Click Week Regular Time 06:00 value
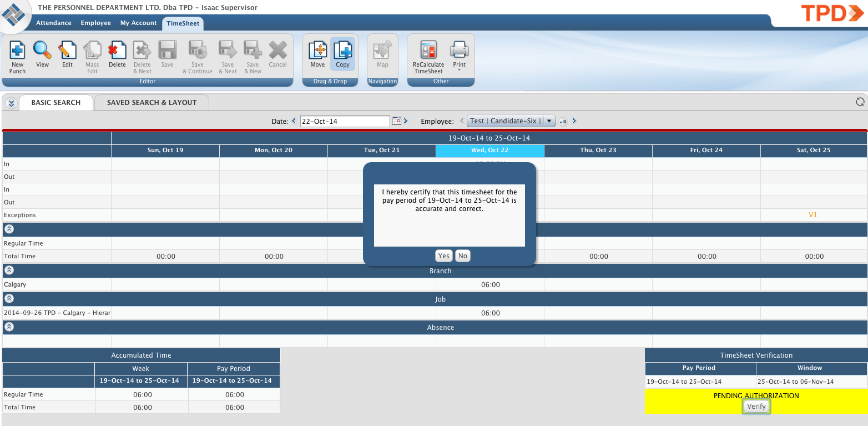The image size is (868, 426). pyautogui.click(x=142, y=395)
